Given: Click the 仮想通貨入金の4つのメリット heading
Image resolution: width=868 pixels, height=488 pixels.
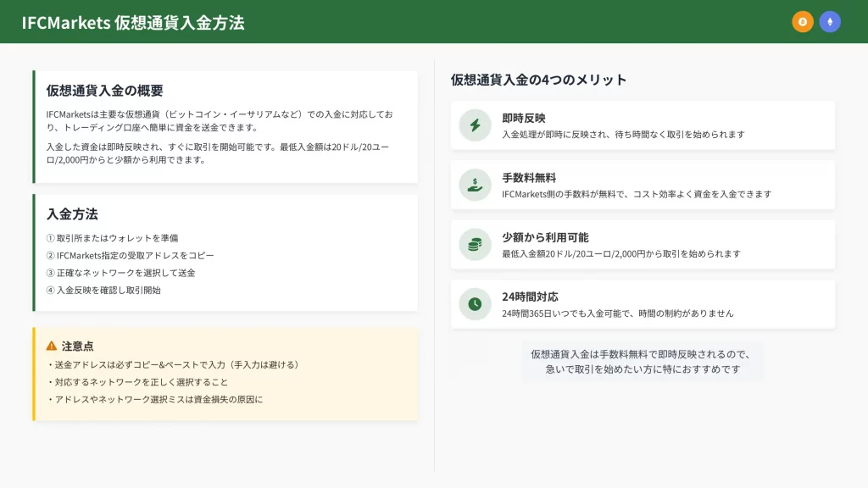Looking at the screenshot, I should pos(538,80).
